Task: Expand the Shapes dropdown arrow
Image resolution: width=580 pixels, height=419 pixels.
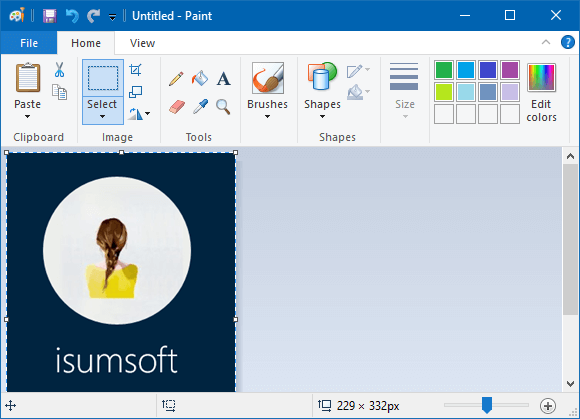Action: coord(323,117)
